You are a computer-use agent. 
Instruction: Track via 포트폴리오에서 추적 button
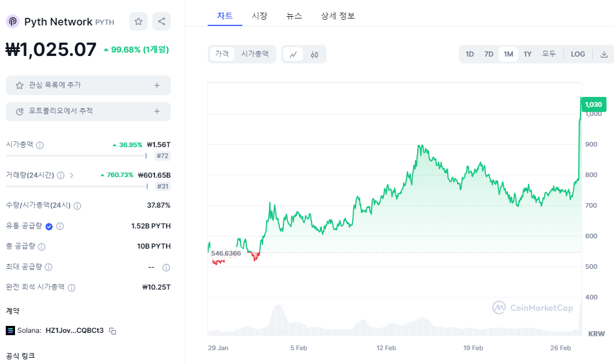[88, 111]
